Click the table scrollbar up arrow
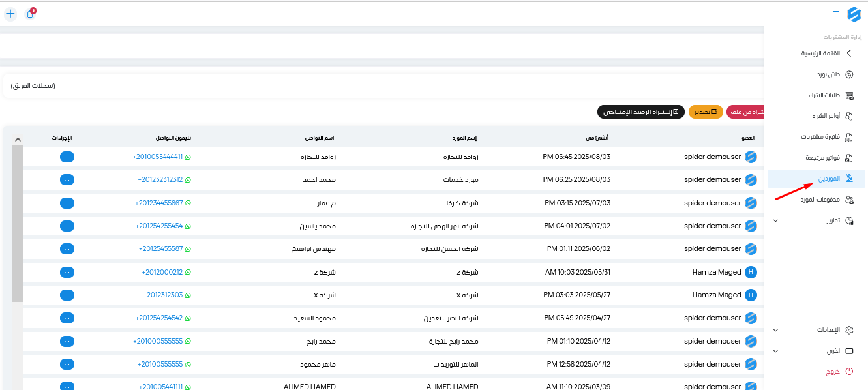This screenshot has height=390, width=868. coord(18,139)
